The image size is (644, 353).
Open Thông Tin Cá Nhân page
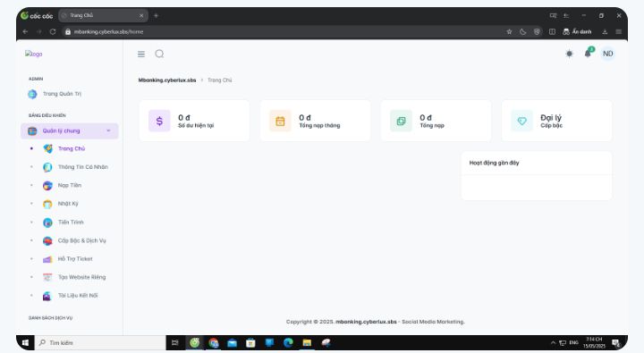pyautogui.click(x=82, y=167)
